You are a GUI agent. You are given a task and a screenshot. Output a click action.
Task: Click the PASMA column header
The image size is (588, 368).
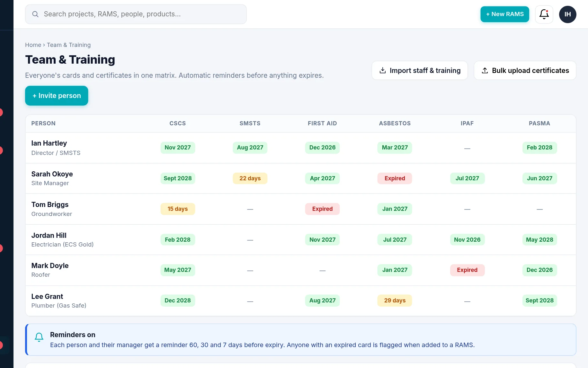[539, 123]
